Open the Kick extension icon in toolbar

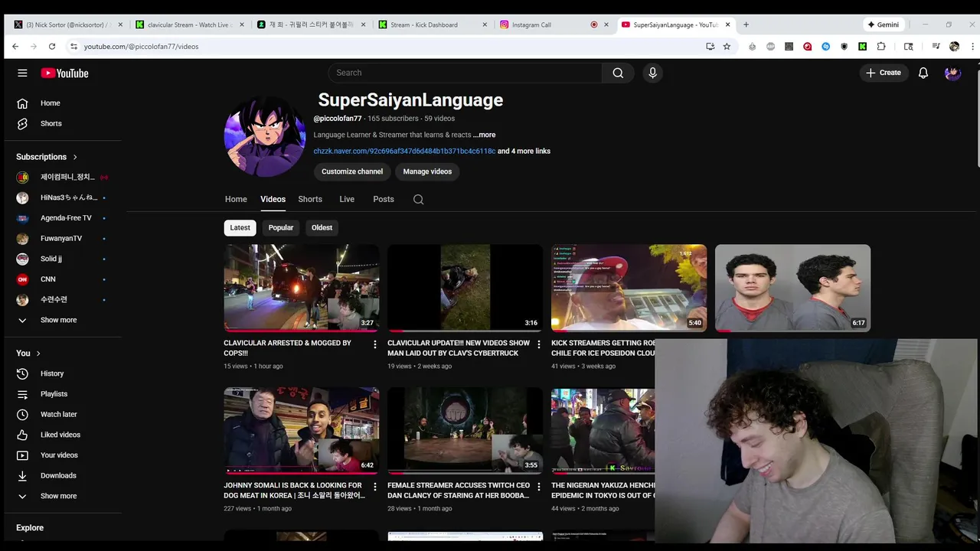(862, 47)
